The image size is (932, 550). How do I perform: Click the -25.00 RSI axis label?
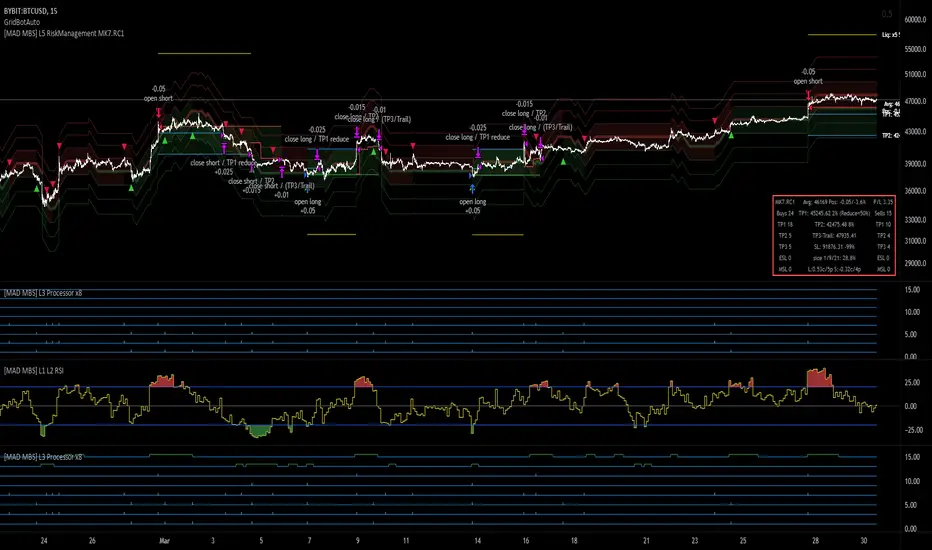coord(912,430)
